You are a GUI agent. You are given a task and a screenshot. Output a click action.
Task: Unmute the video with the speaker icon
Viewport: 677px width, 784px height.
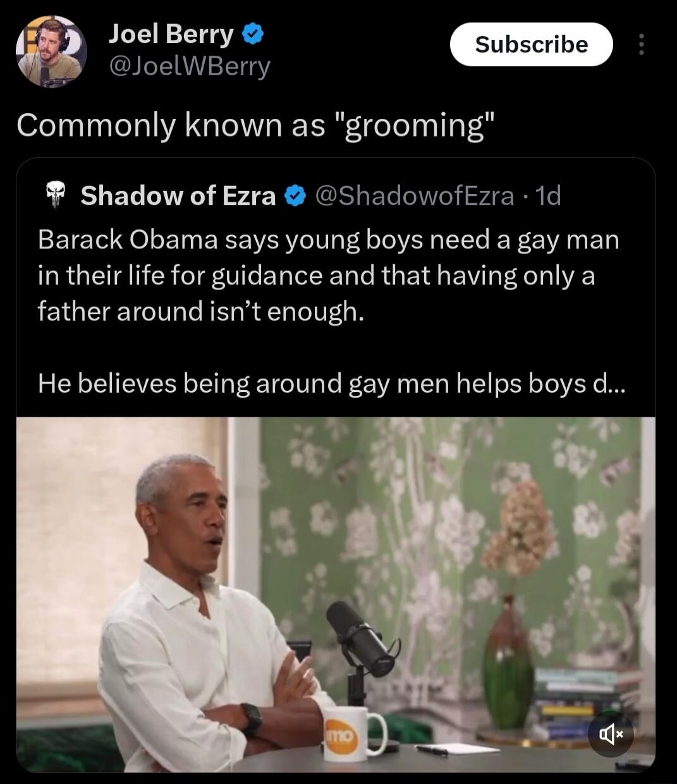[x=611, y=733]
